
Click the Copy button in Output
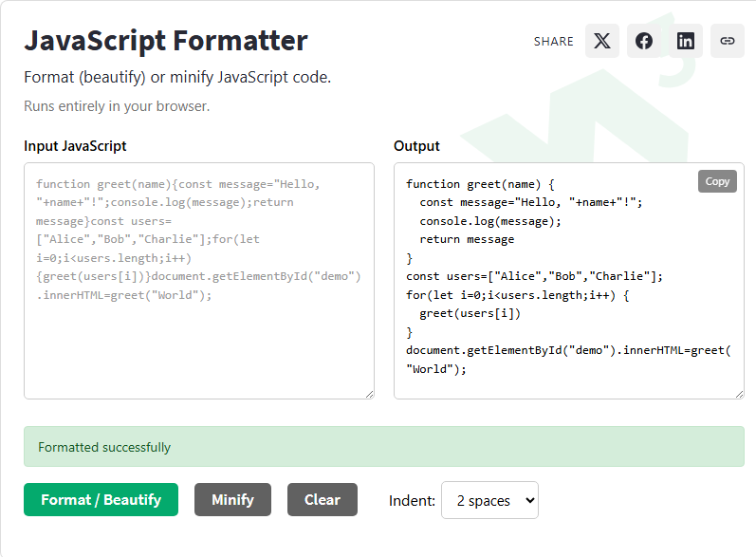click(717, 181)
